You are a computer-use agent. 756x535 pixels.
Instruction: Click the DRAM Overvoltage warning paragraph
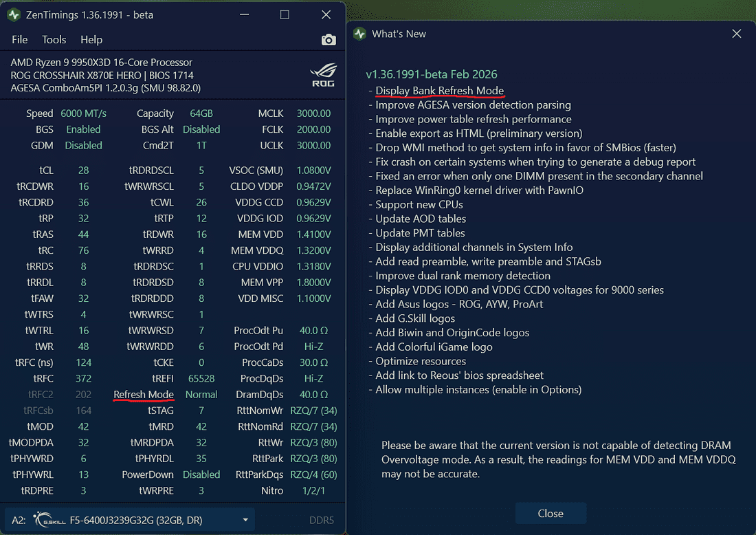click(558, 459)
